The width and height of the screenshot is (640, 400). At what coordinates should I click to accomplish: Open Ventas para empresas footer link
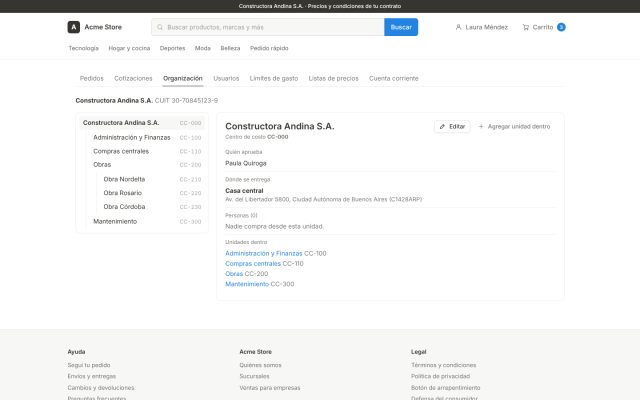click(270, 388)
